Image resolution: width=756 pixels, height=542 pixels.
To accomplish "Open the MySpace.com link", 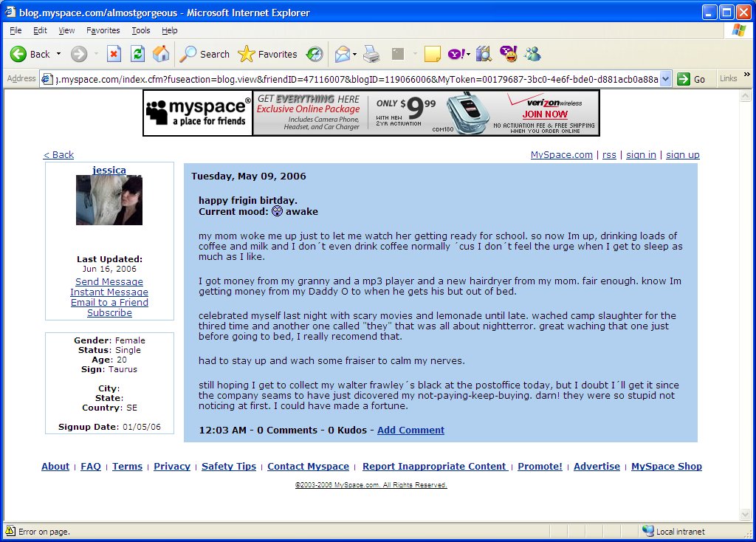I will coord(562,155).
